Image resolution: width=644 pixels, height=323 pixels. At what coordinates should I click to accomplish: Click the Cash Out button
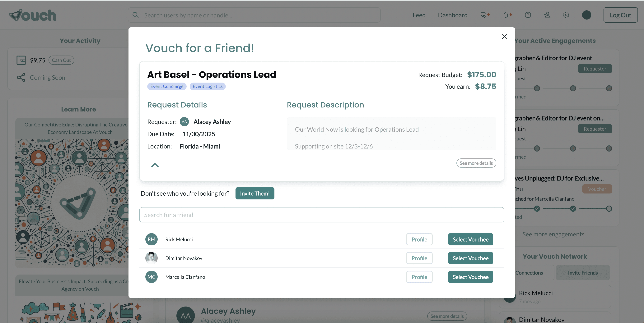(61, 60)
